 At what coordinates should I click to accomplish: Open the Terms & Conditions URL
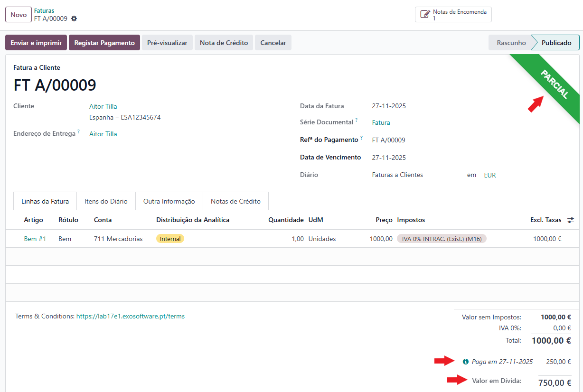pyautogui.click(x=131, y=316)
